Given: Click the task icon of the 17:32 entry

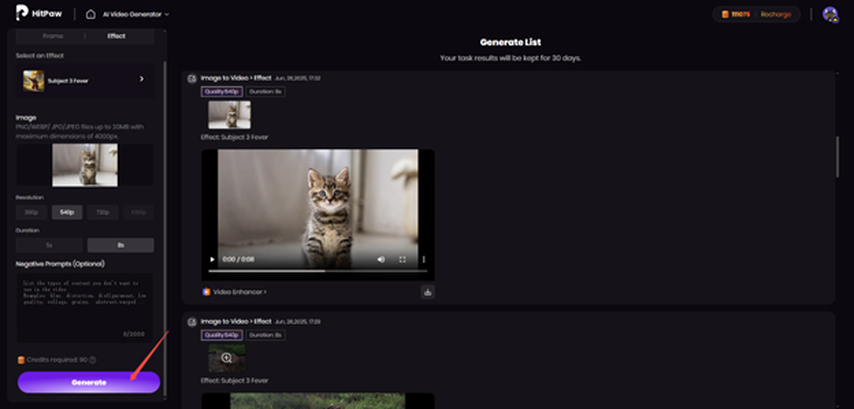Looking at the screenshot, I should (x=192, y=78).
